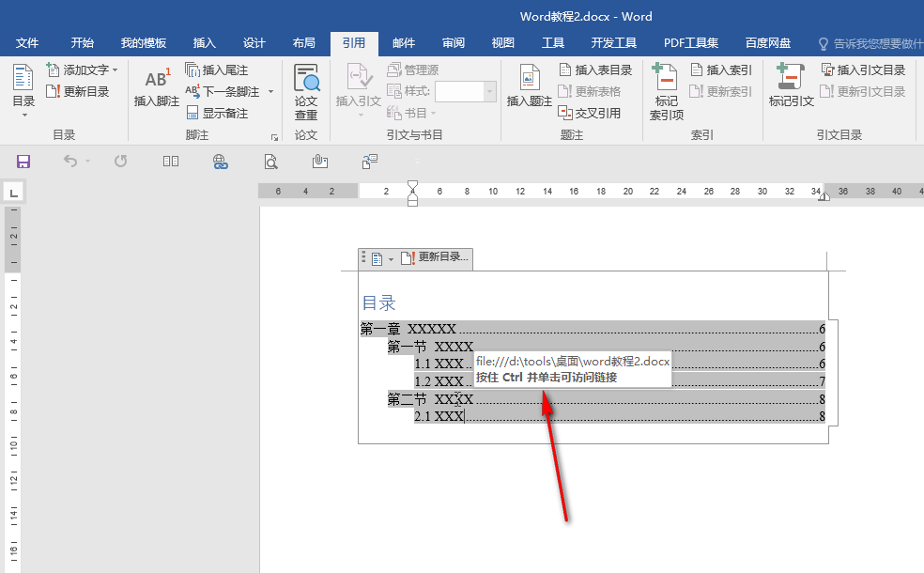Open the PDF工具集 tab
The width and height of the screenshot is (924, 573).
tap(691, 43)
